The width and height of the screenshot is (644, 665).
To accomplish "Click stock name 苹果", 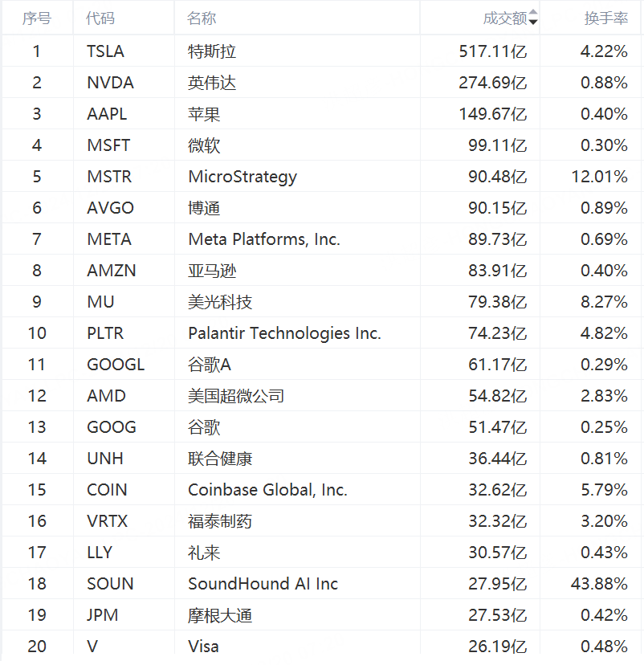I will [204, 114].
